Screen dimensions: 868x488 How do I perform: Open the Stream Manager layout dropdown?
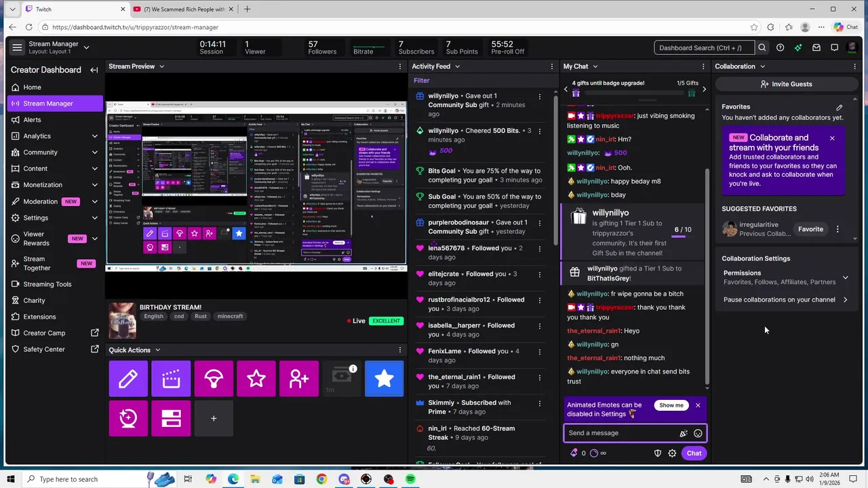(x=86, y=47)
